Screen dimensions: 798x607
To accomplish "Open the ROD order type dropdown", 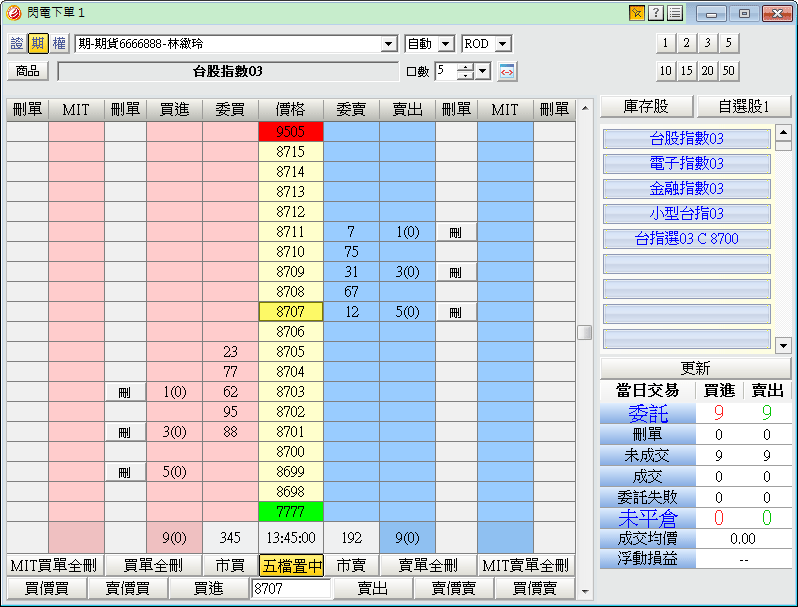I will [502, 44].
